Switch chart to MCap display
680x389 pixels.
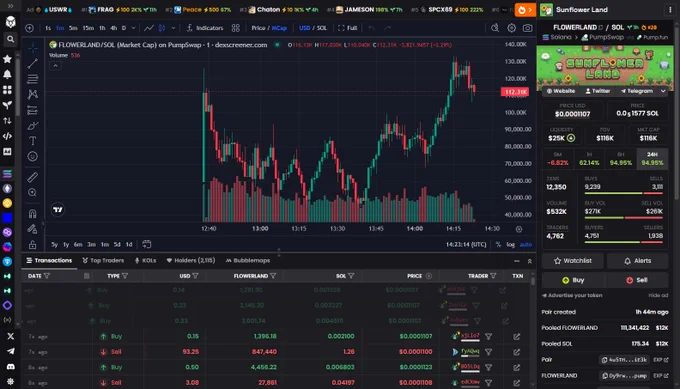point(279,28)
